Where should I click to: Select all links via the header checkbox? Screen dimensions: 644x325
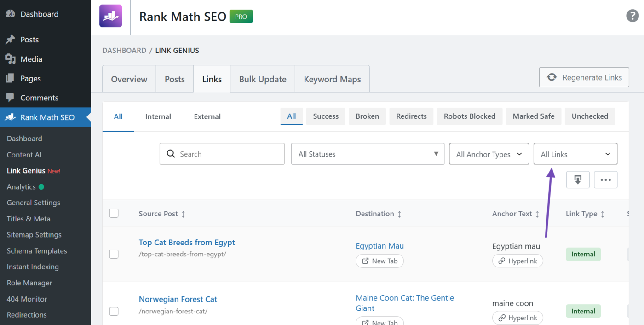coord(114,213)
